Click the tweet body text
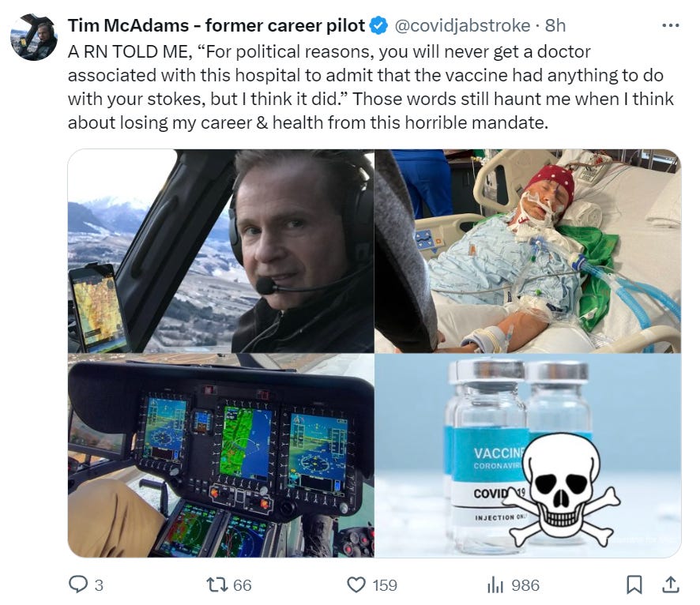700x605 pixels. [371, 87]
